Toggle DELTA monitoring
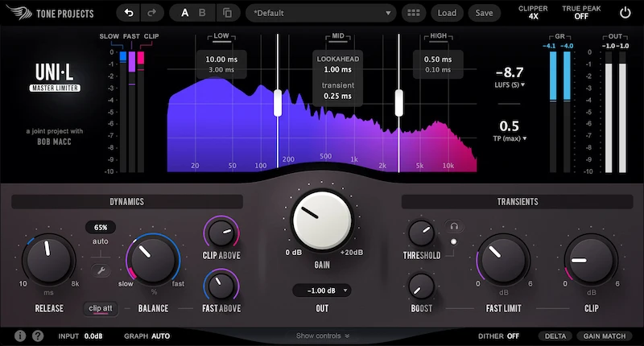Viewport: 644px width, 346px height. [x=555, y=336]
